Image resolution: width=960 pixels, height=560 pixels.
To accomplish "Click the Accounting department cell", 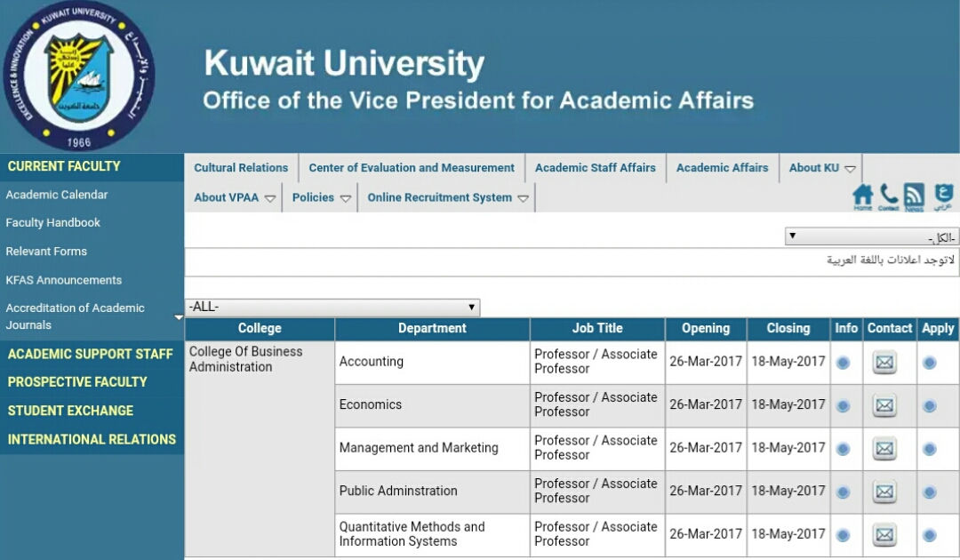I will (432, 363).
